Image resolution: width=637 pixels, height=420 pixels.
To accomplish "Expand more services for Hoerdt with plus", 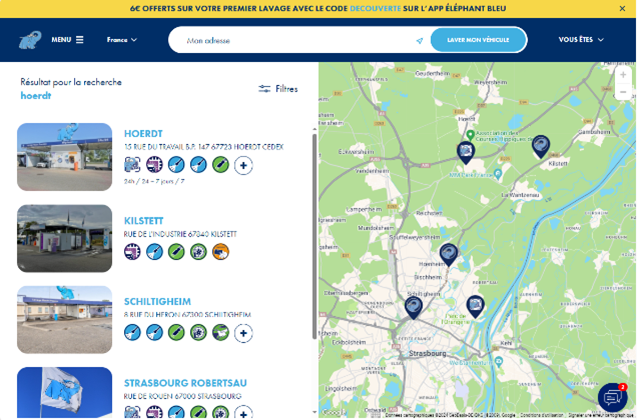I will 243,165.
